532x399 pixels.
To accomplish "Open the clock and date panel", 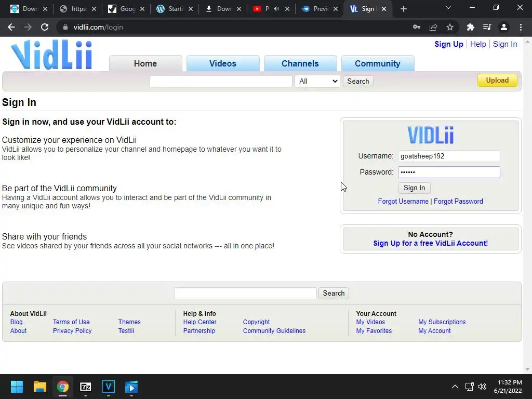I will pyautogui.click(x=508, y=387).
